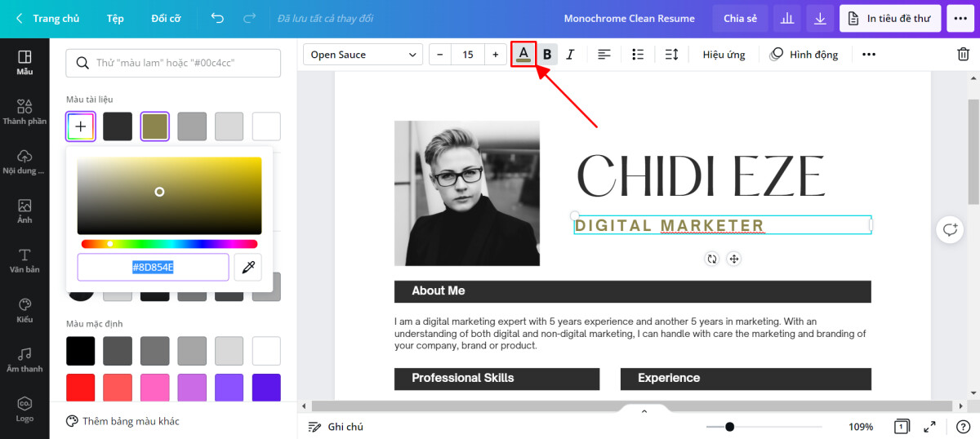Click inside the color saturation picker area
This screenshot has height=439, width=980.
pos(169,196)
